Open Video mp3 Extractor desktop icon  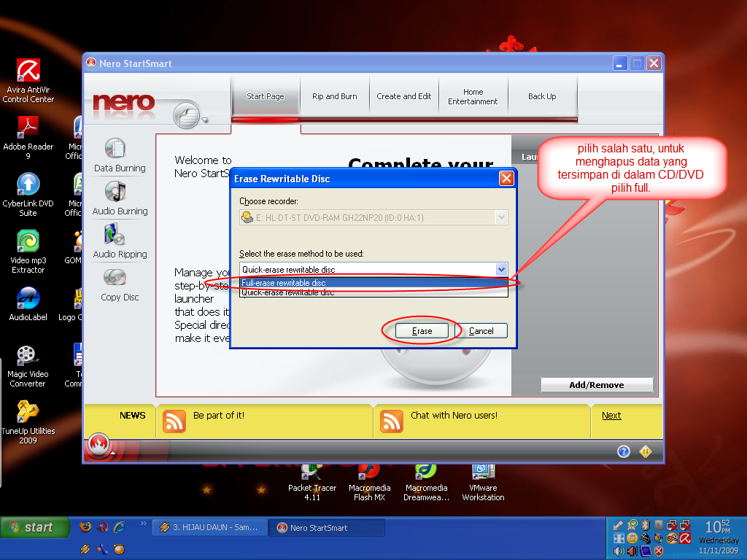pos(28,252)
